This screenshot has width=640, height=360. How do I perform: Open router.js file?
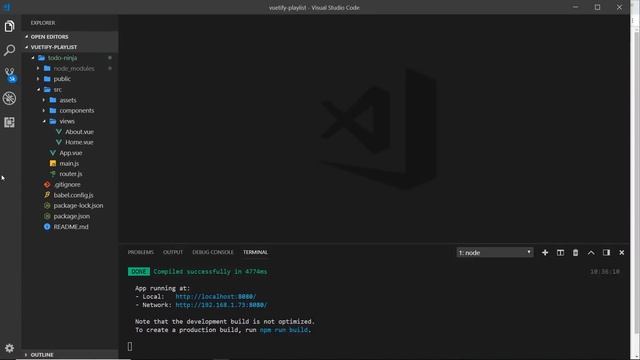pos(71,174)
